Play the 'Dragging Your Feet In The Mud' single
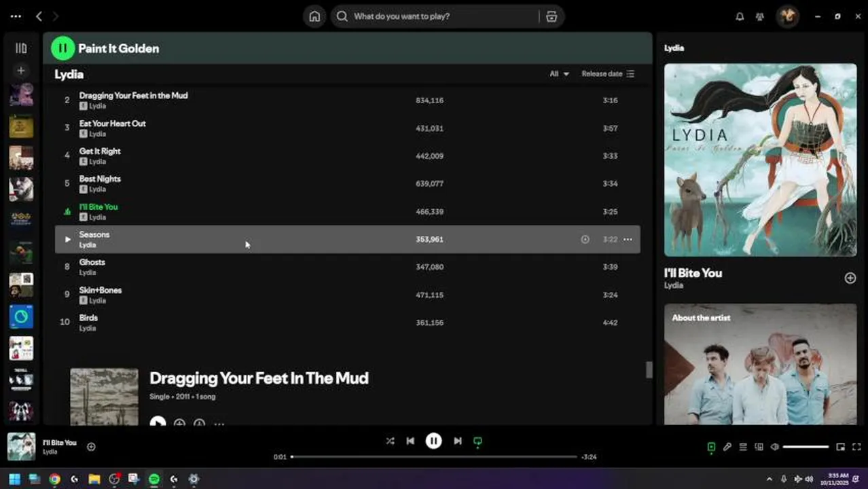This screenshot has width=868, height=489. pyautogui.click(x=158, y=422)
